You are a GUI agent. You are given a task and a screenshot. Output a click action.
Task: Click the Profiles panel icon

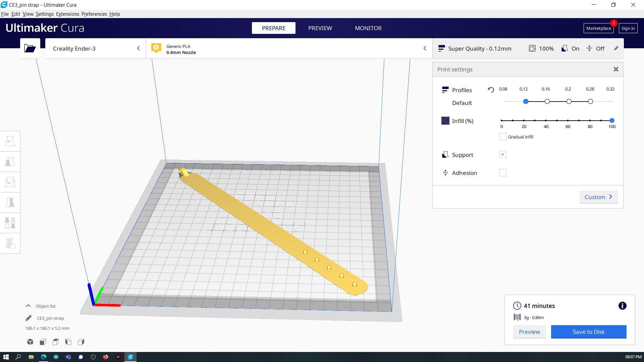[x=444, y=89]
